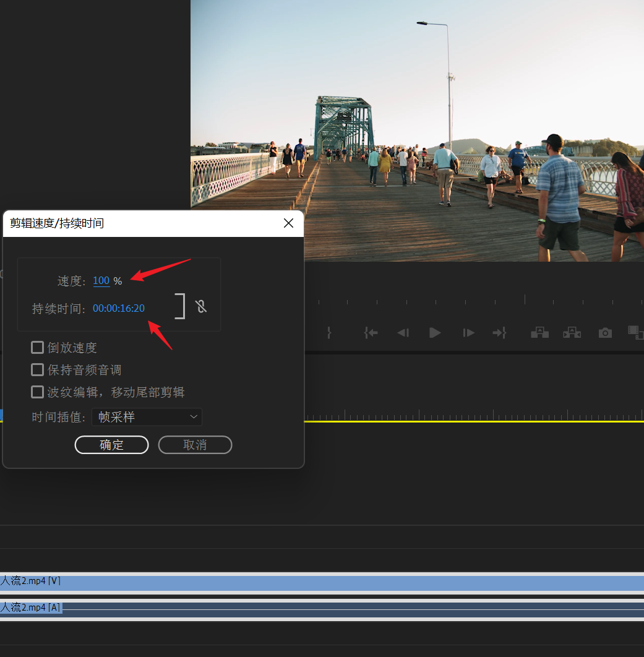This screenshot has width=644, height=657.
Task: Check the 保持音频音调 option
Action: pyautogui.click(x=38, y=370)
